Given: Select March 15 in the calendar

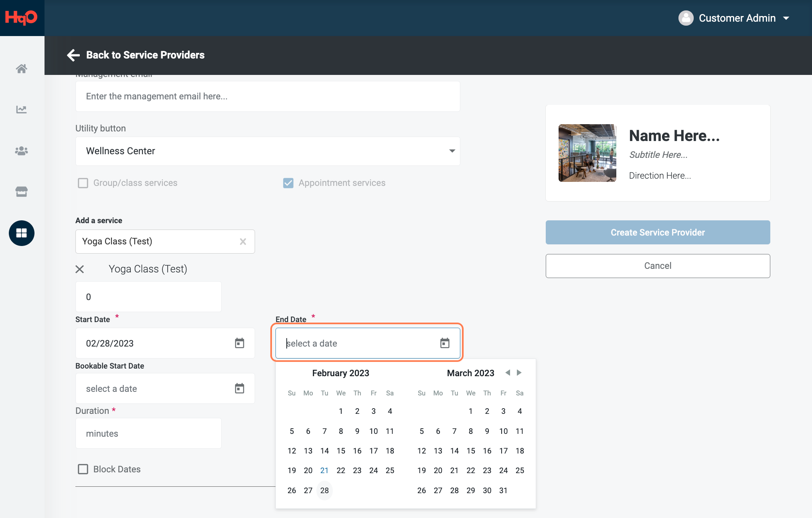Looking at the screenshot, I should pos(471,451).
